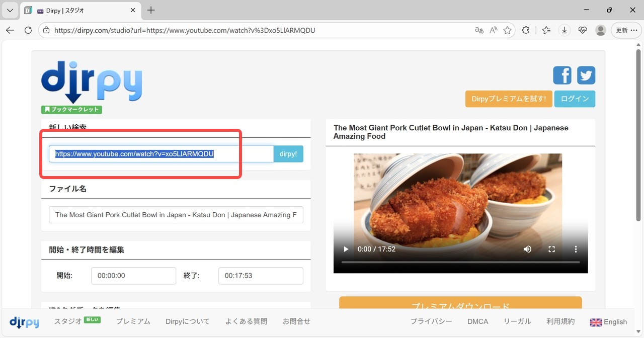Click the dirpy logo in the footer
Viewport: 644px width, 338px height.
[24, 322]
